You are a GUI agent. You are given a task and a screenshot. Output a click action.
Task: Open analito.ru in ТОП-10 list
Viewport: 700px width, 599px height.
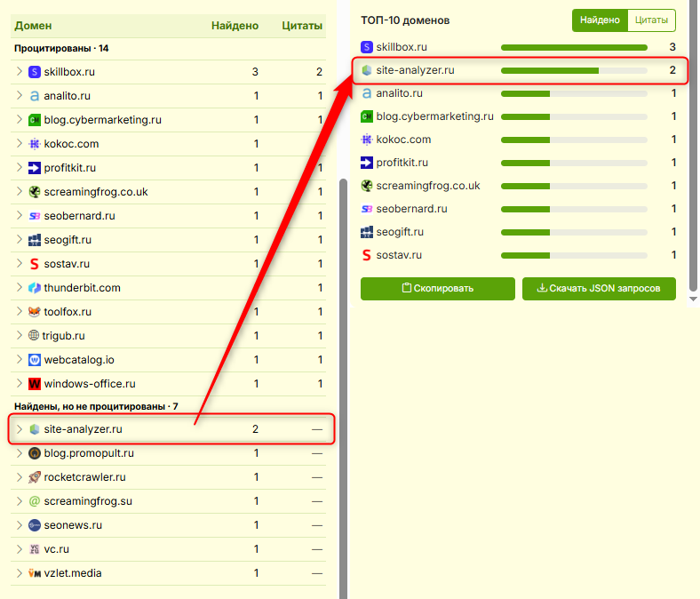click(399, 93)
